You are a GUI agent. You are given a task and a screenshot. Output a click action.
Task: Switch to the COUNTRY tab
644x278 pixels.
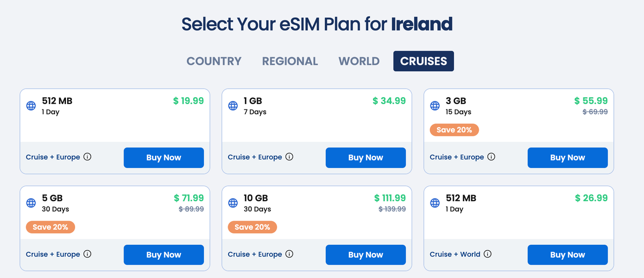pos(214,61)
